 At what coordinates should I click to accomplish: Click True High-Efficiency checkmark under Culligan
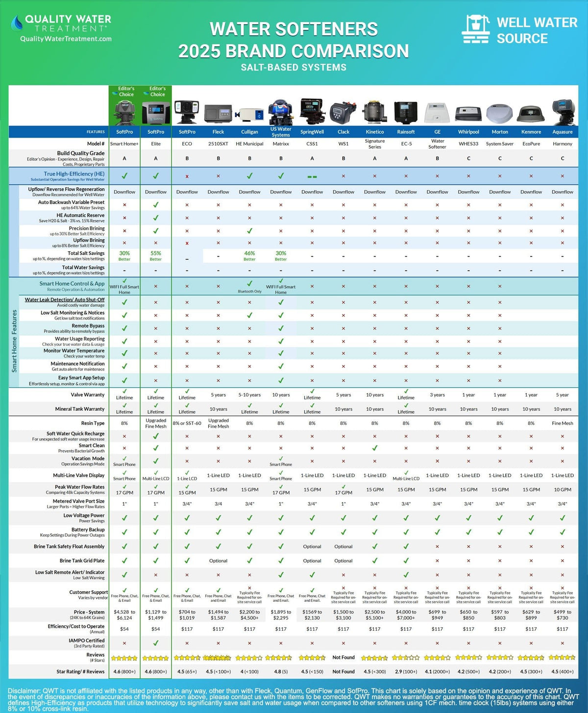click(249, 175)
